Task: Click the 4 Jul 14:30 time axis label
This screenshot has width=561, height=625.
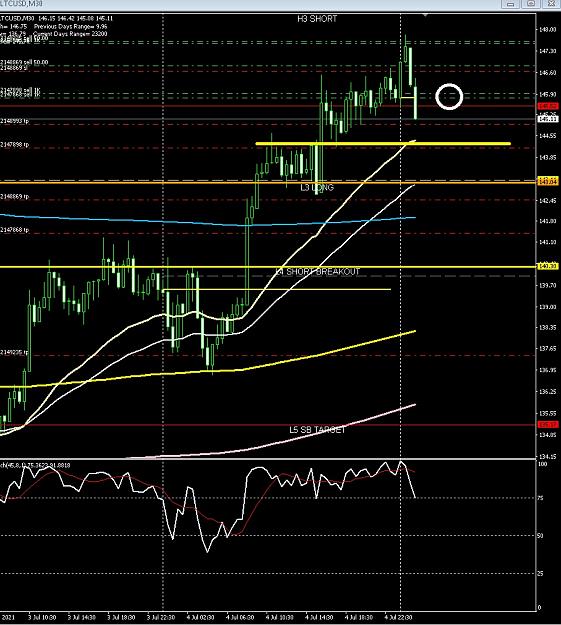Action: 319,617
